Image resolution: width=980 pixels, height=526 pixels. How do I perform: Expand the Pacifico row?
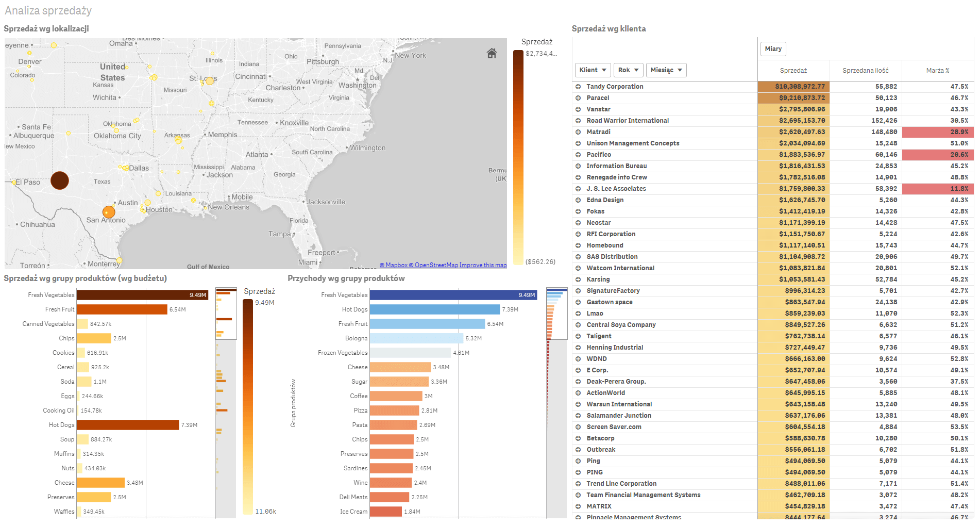point(578,155)
